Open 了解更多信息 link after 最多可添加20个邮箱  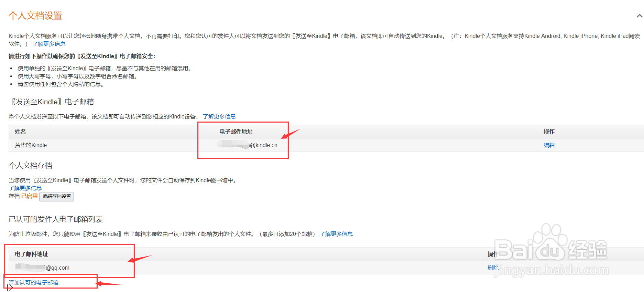click(x=336, y=234)
